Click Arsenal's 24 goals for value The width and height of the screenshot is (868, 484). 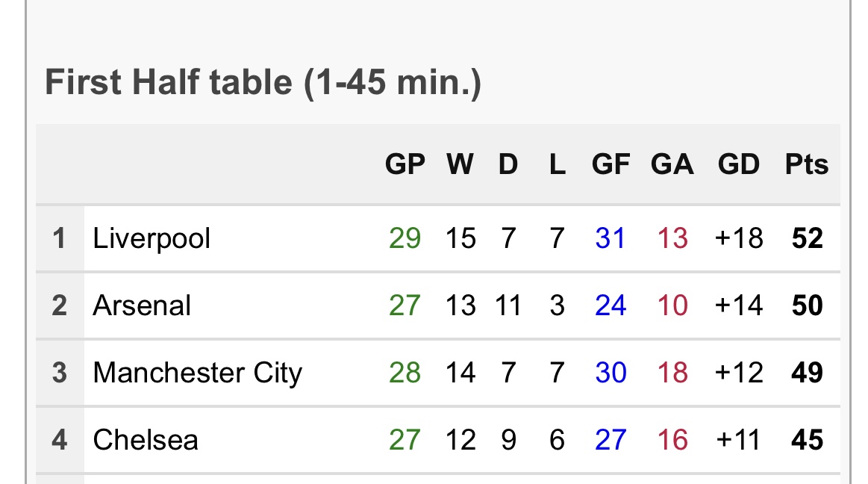point(611,305)
